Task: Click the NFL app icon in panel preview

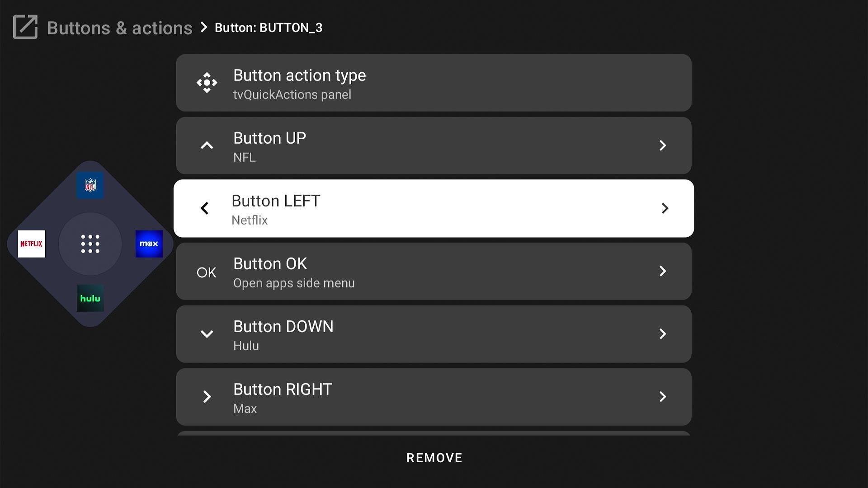Action: point(90,185)
